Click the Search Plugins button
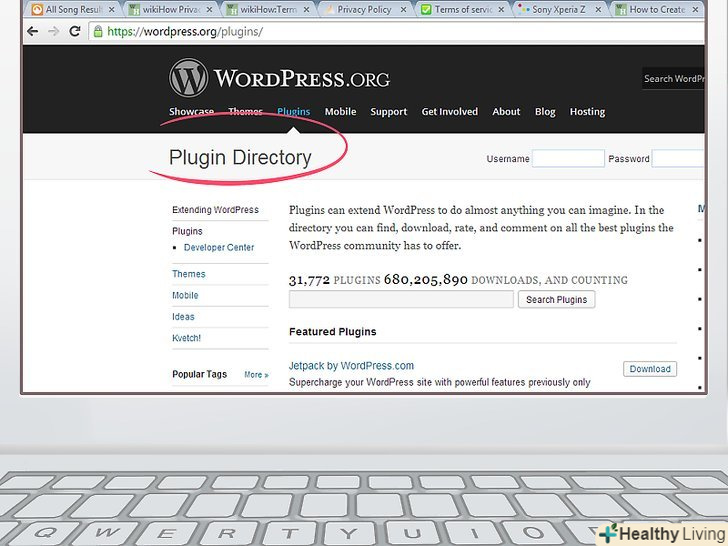The height and width of the screenshot is (546, 728). pos(556,299)
